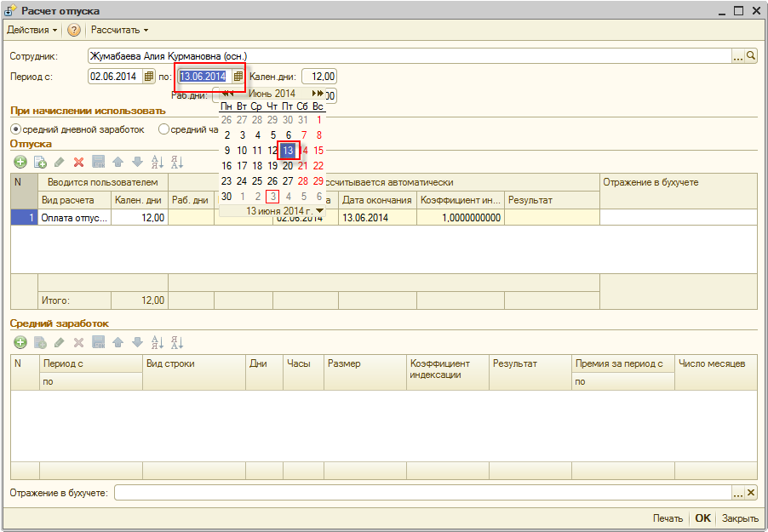Add a new row in Средний заработок table
Image resolution: width=768 pixels, height=532 pixels.
(x=20, y=342)
